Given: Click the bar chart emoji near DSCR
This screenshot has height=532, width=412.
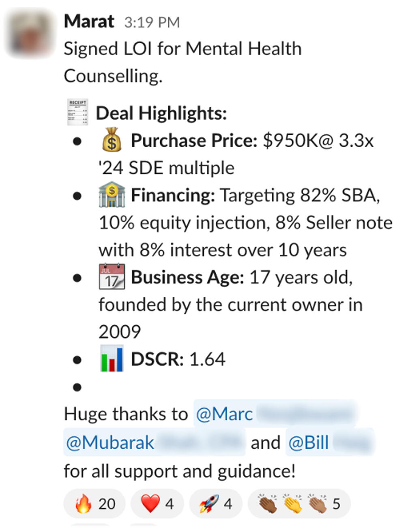Looking at the screenshot, I should point(112,359).
